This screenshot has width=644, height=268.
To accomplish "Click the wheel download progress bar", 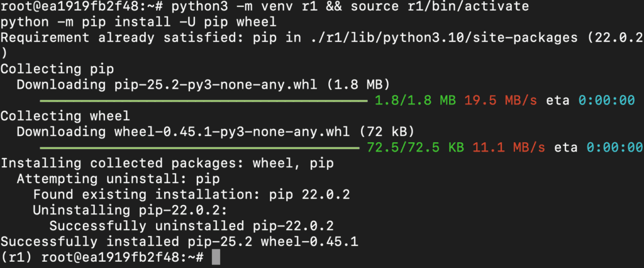I will tap(199, 148).
